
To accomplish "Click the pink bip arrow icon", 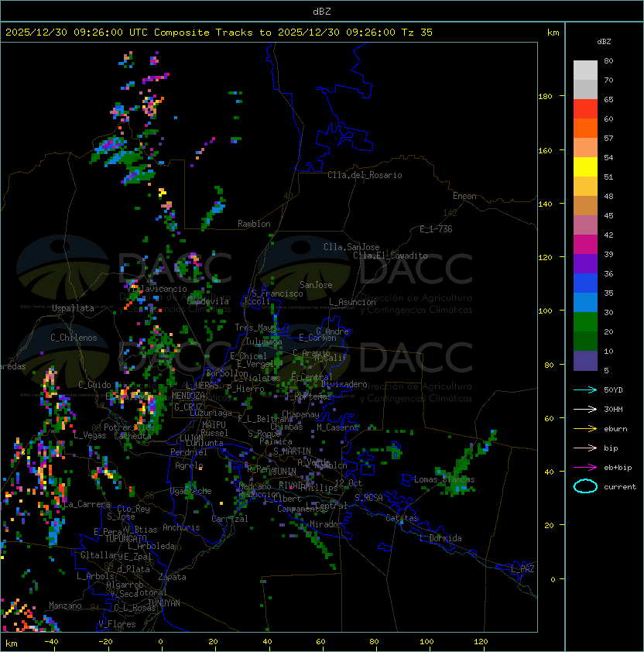I will pos(585,448).
